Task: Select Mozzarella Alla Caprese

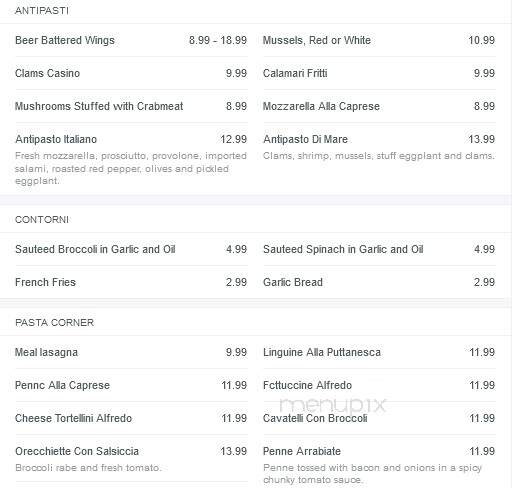Action: click(321, 106)
